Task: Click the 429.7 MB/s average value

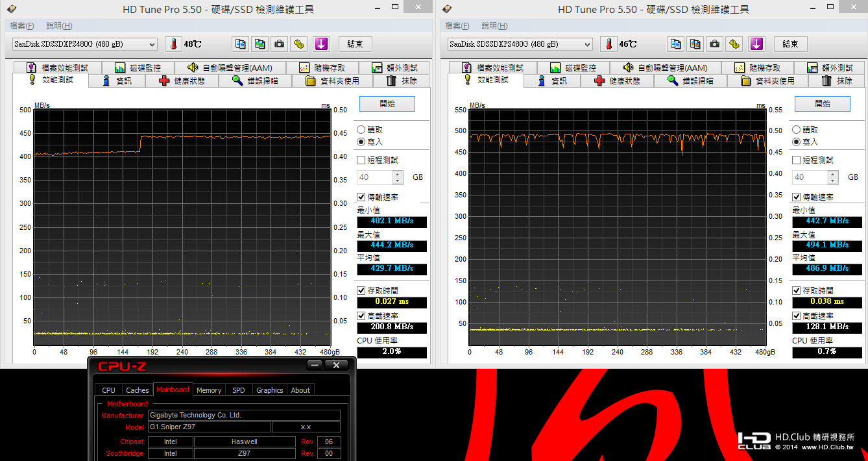Action: point(392,269)
